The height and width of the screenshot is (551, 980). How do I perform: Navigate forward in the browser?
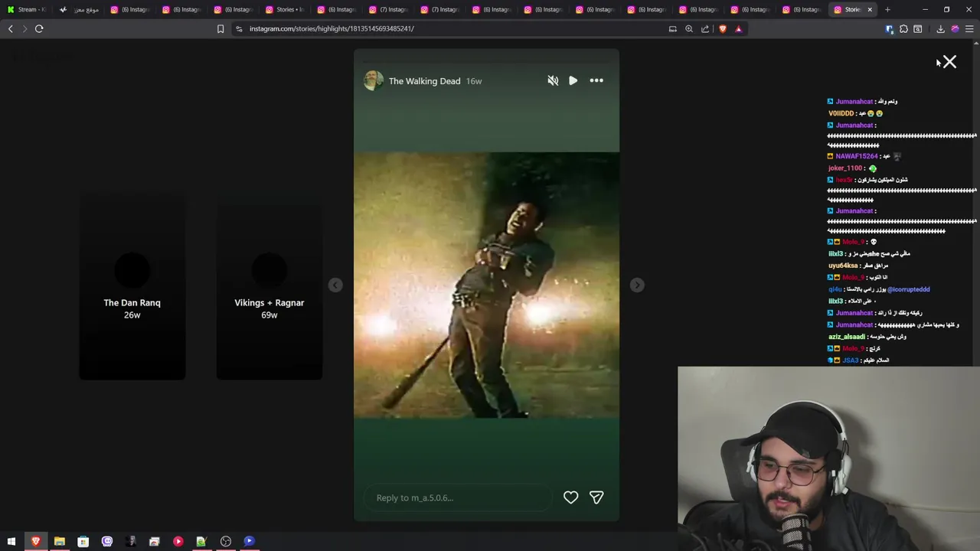pyautogui.click(x=24, y=29)
